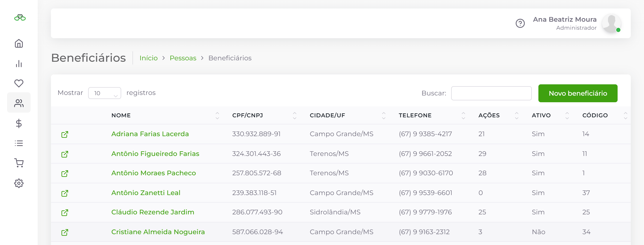The height and width of the screenshot is (245, 644).
Task: Open Antônio Moraes Pacheco name link
Action: [153, 173]
